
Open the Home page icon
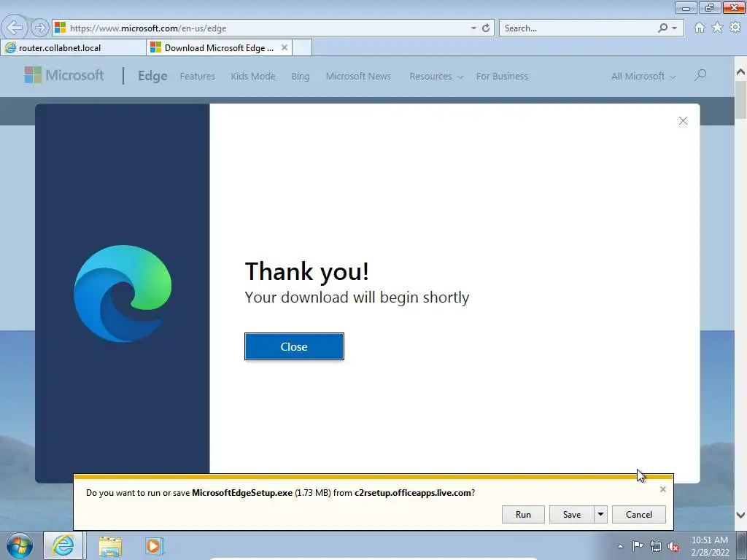700,28
